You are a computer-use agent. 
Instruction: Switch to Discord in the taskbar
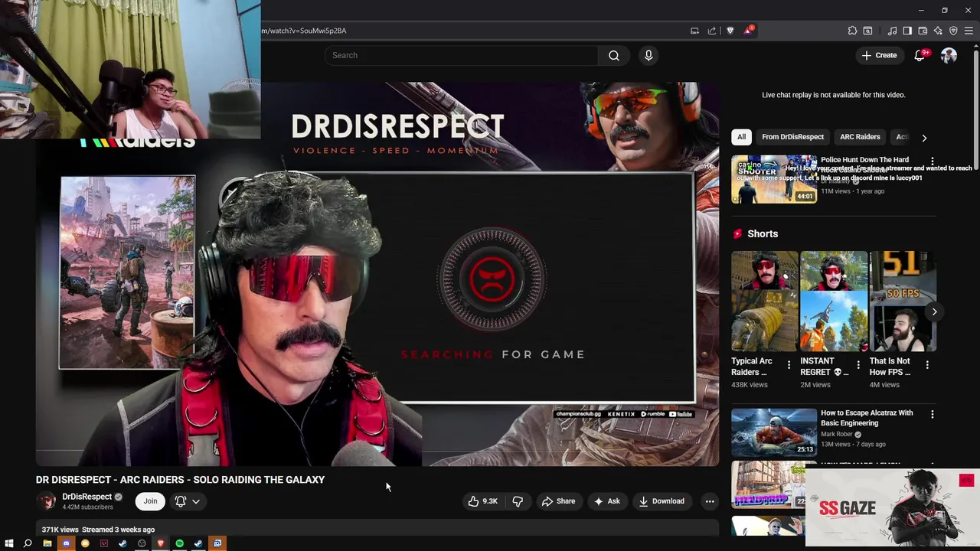click(x=66, y=543)
